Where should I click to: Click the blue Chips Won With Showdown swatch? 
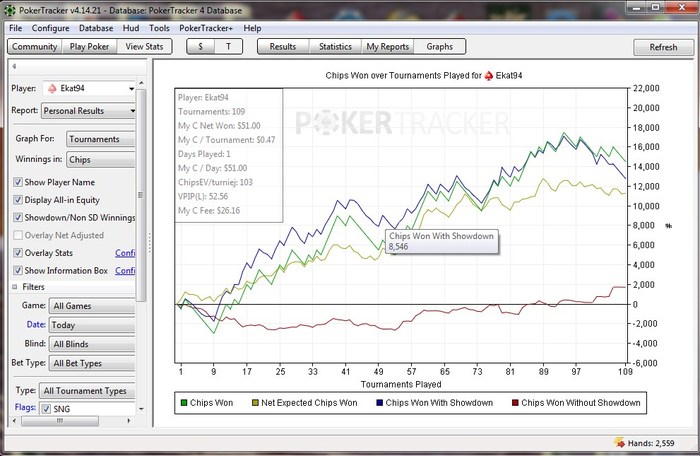coord(379,403)
